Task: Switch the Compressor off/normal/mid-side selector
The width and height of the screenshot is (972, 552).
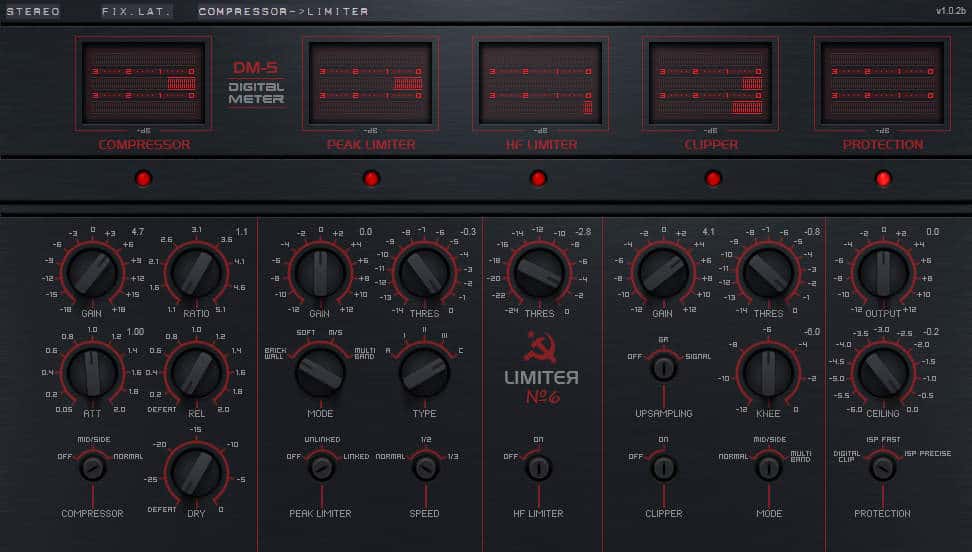Action: [93, 467]
